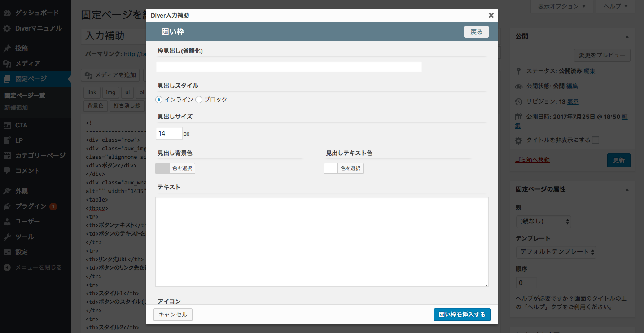Screen dimensions: 644x333
Task: Click the 枠見出し text input field
Action: tap(289, 67)
